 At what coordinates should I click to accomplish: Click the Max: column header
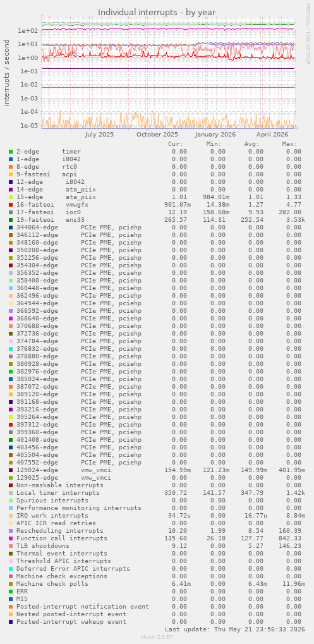pos(290,144)
